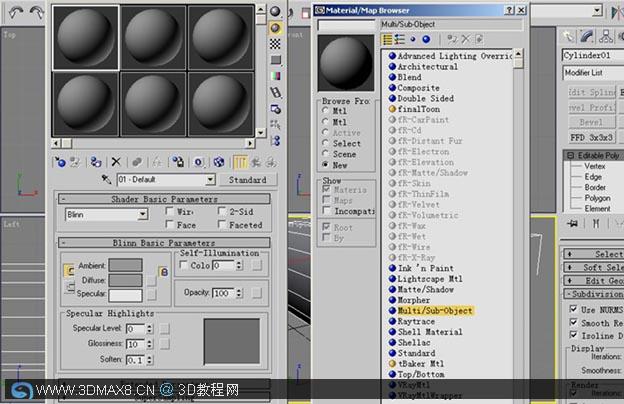Click Pin Stack icon in modifier panel
Screen dimensions: 624x404
pos(573,223)
